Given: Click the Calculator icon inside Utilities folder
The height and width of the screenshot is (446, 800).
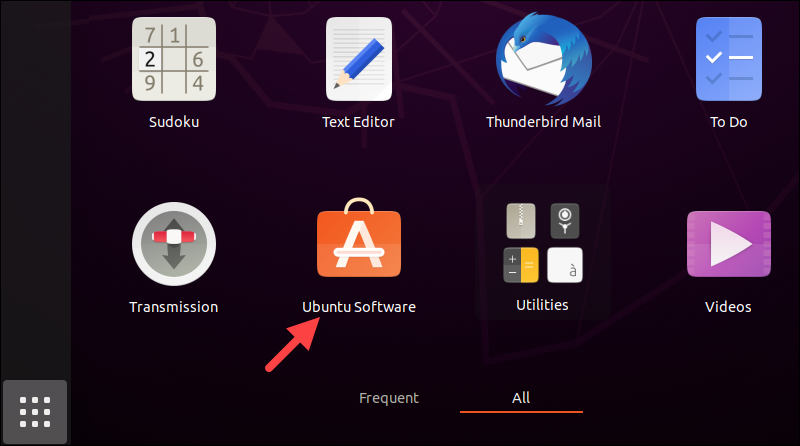Looking at the screenshot, I should [521, 265].
